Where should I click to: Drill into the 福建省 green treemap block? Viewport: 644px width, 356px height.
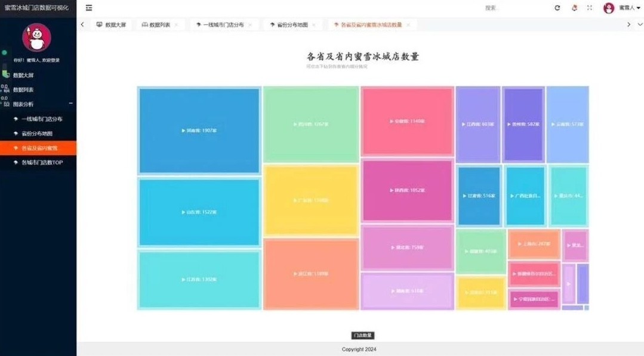481,251
